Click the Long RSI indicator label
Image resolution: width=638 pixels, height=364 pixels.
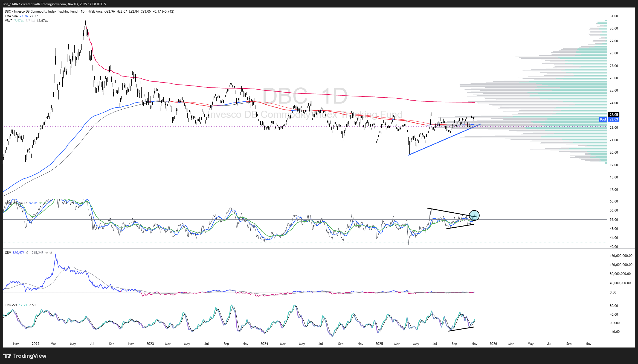(x=11, y=203)
